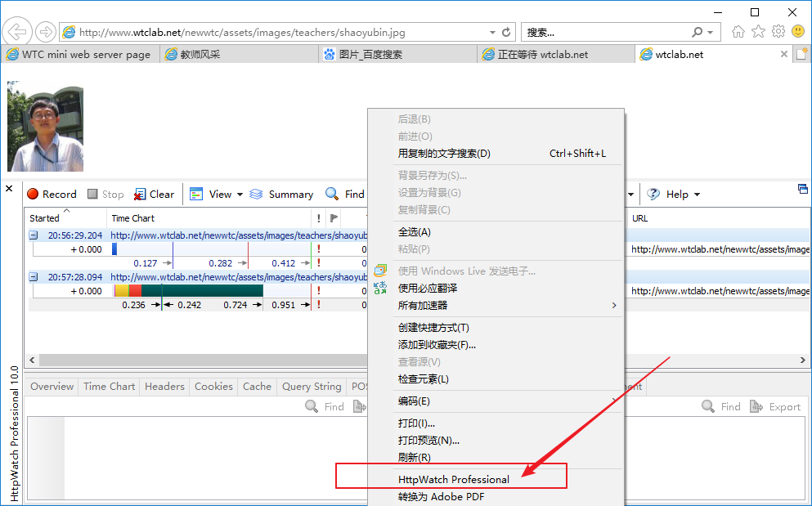This screenshot has height=506, width=812.
Task: Click the Stop button in HttpWatch
Action: [105, 195]
